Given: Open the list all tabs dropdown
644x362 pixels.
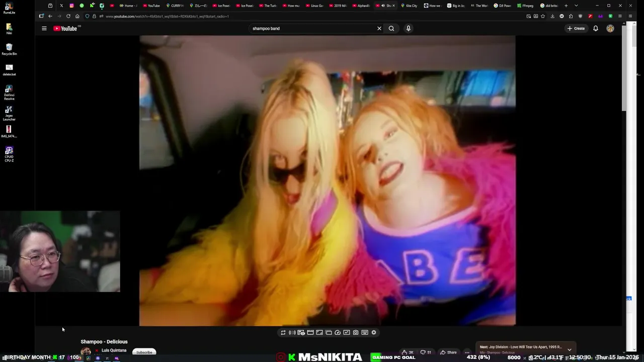Looking at the screenshot, I should coord(576,6).
